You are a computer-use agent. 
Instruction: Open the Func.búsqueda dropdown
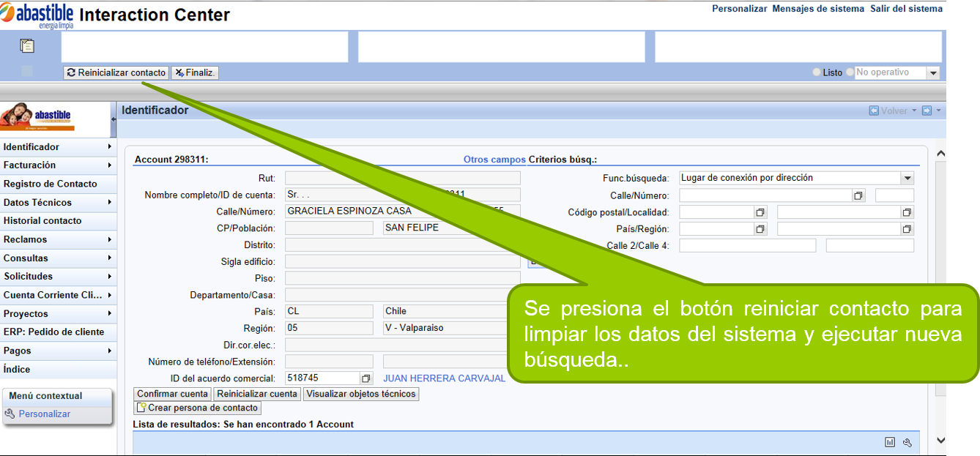click(907, 178)
